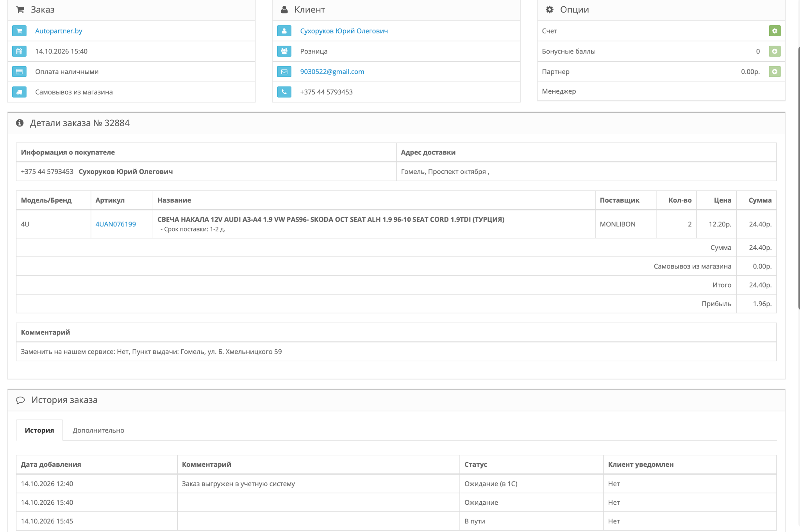This screenshot has width=800, height=532.
Task: Generate invoice using green gear button in Счет row
Action: [x=775, y=31]
